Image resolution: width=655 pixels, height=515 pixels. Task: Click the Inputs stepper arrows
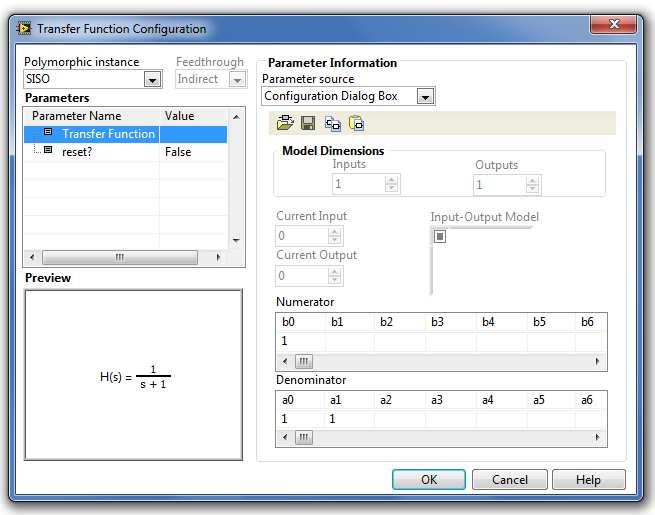[x=391, y=184]
